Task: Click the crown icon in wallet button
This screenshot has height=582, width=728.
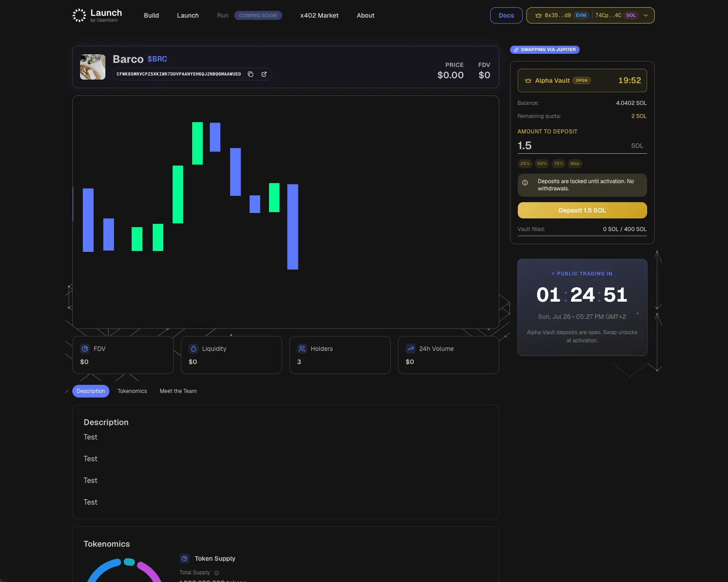Action: tap(539, 15)
